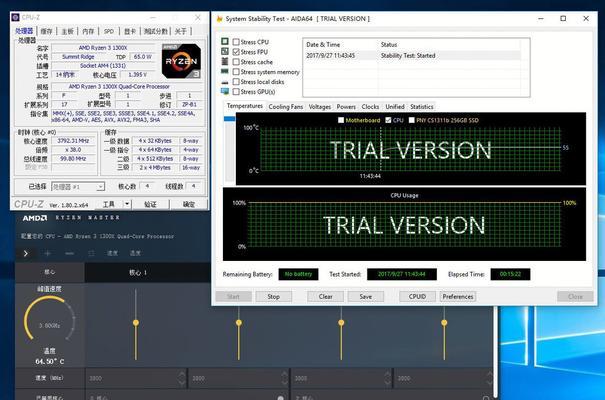This screenshot has height=400, width=605.
Task: Click the stepper of first core speed field
Action: pos(182,378)
